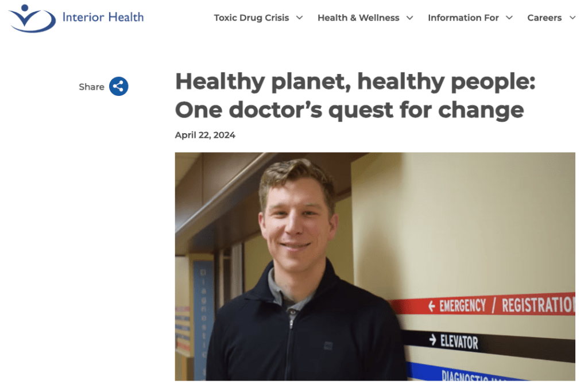Screen dimensions: 588x388
Task: Click the black Elevator sign in the photo
Action: (x=488, y=342)
